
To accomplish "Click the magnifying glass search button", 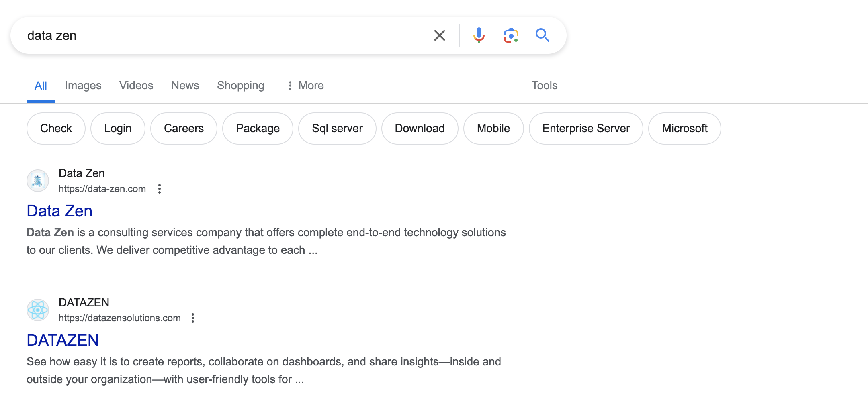I will coord(542,35).
